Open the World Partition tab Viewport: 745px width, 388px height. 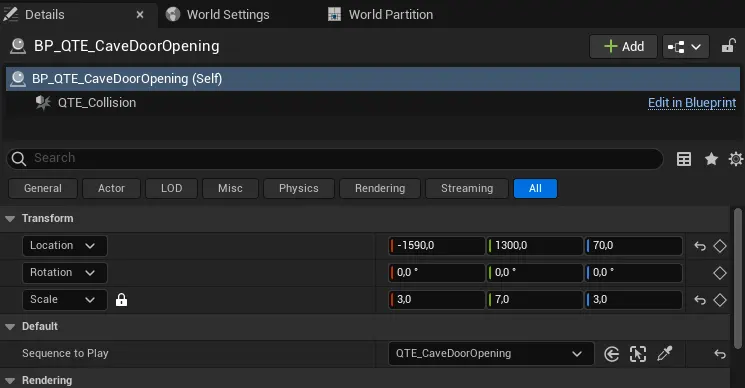coord(381,15)
